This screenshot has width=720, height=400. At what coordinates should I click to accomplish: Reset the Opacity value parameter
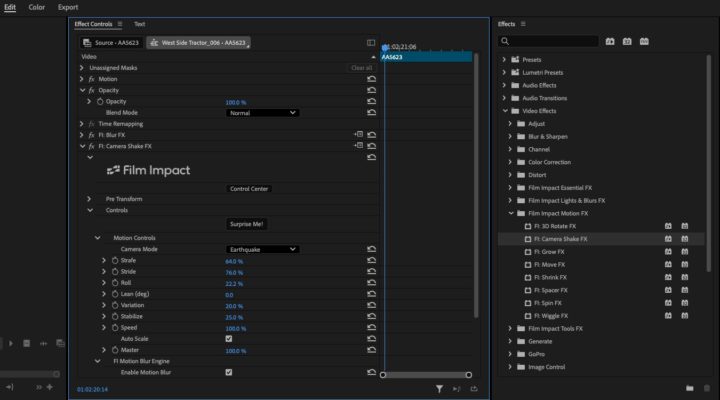371,101
